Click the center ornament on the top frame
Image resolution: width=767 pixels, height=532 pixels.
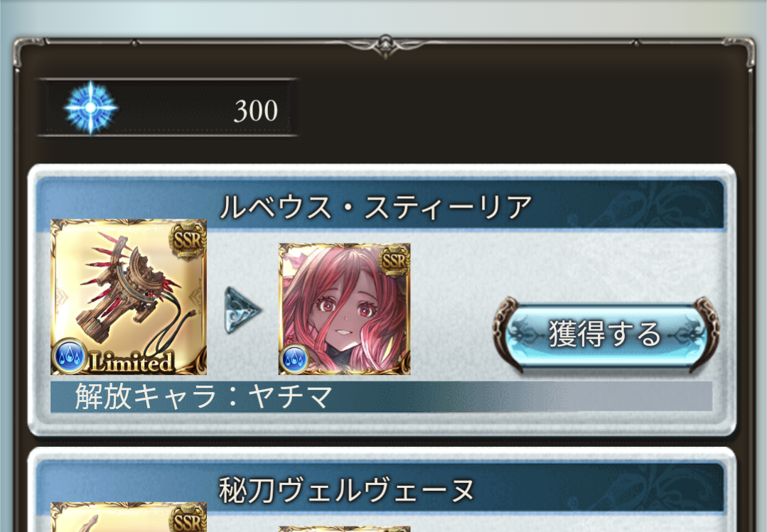click(385, 45)
